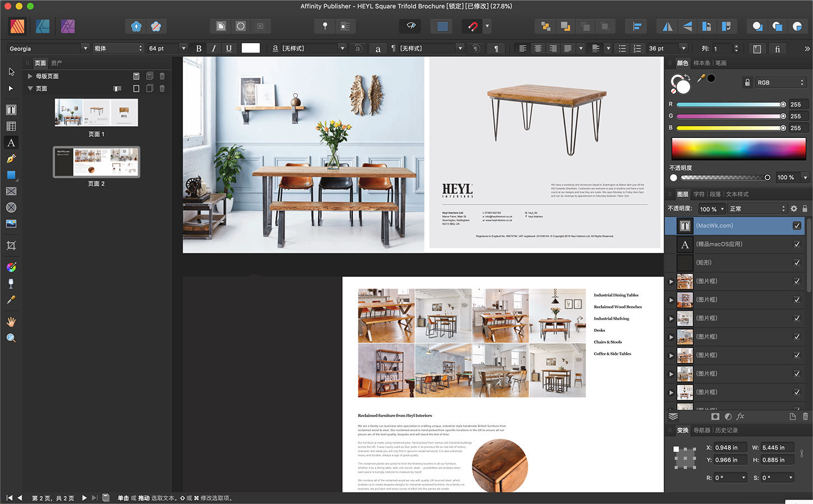The height and width of the screenshot is (504, 813).
Task: Select the Picture Frame Ellipse tool
Action: (x=11, y=207)
